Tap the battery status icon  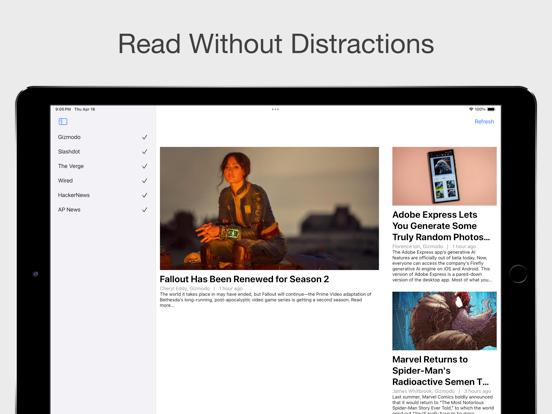(x=491, y=109)
